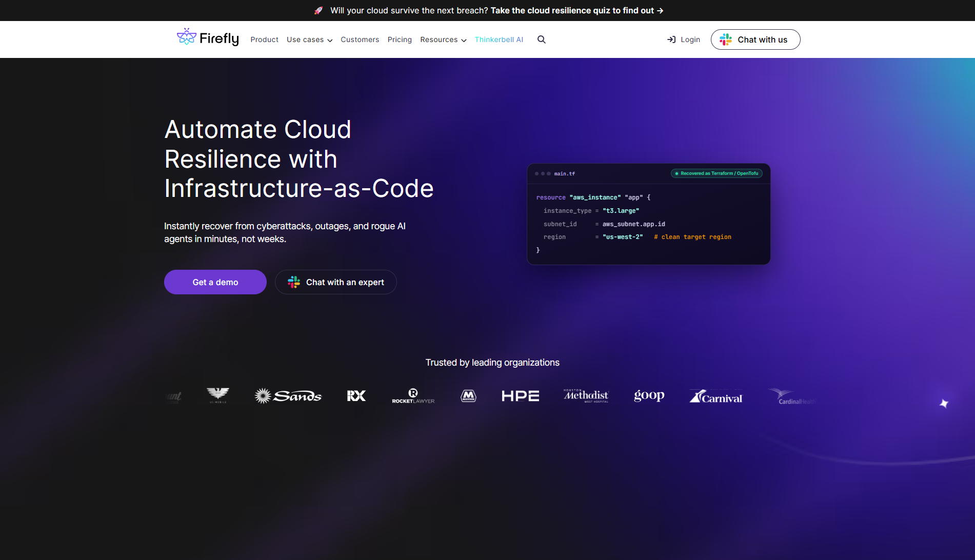Click the Login link
975x560 pixels.
point(684,39)
